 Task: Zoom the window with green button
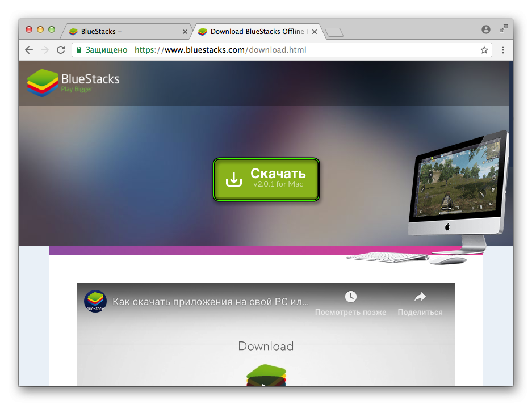click(52, 30)
